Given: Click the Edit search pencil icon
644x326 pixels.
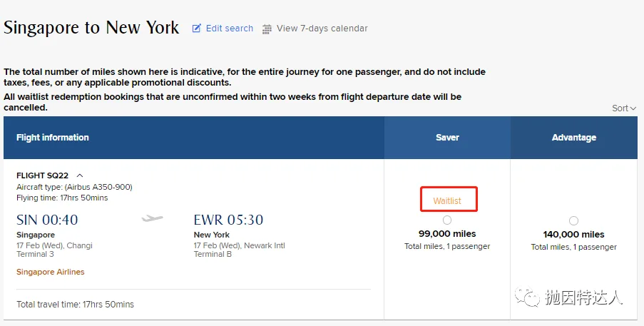Looking at the screenshot, I should [197, 29].
